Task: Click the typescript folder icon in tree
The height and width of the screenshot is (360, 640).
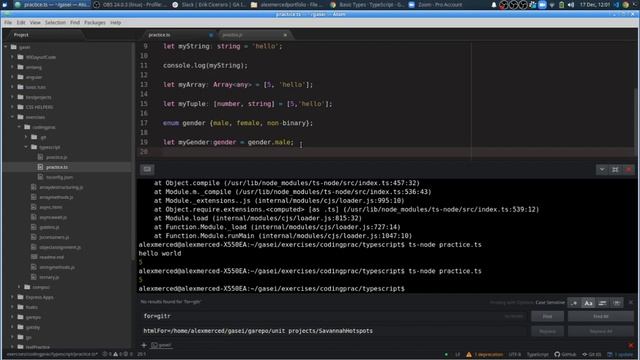Action: pos(34,147)
